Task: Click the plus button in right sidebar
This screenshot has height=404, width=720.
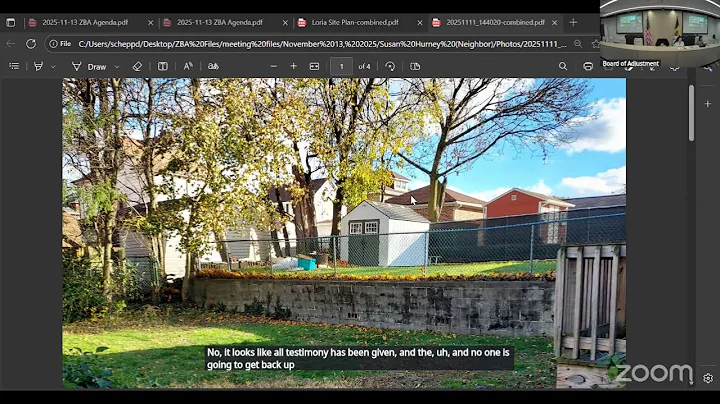Action: [x=708, y=104]
